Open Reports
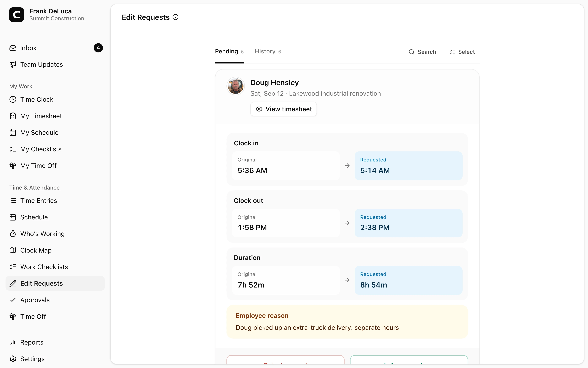 (x=55, y=342)
